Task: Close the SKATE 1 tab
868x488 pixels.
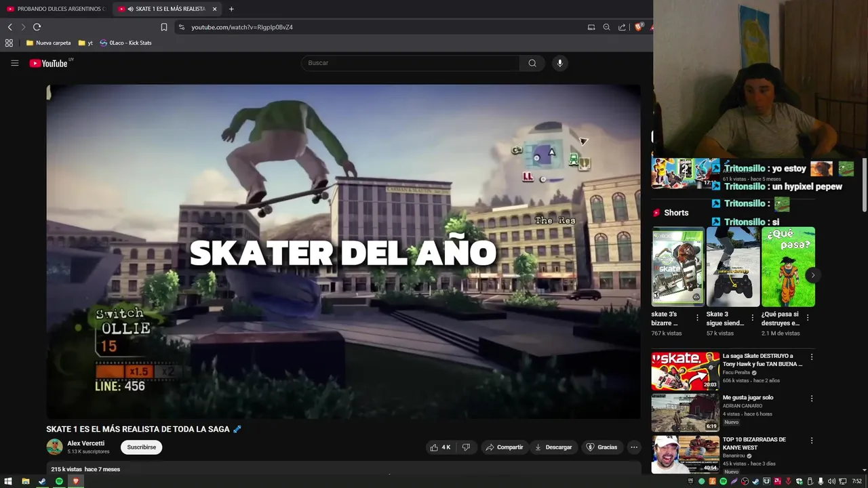Action: click(x=214, y=9)
